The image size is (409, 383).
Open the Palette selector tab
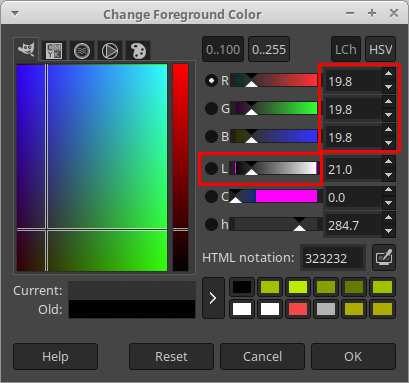[138, 51]
